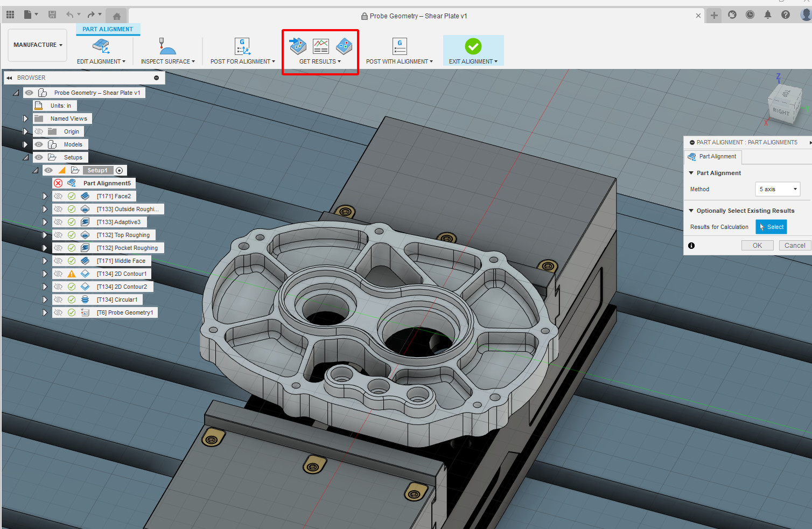Viewport: 812px width, 529px height.
Task: Open the Manufacture workspace dropdown
Action: (38, 45)
